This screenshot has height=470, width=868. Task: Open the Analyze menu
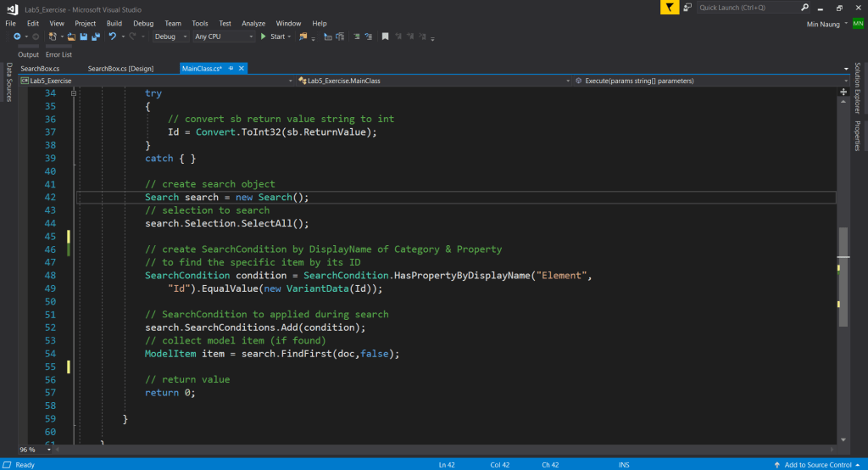point(253,23)
